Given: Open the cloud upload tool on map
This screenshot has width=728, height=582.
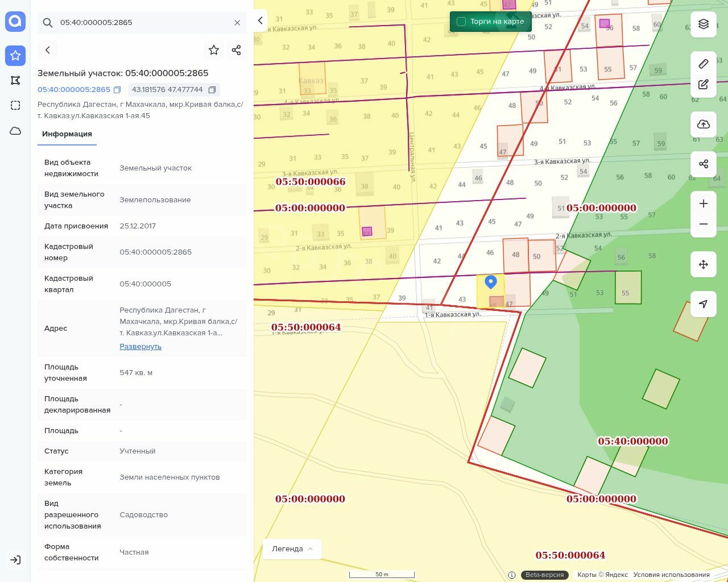Looking at the screenshot, I should coord(704,124).
